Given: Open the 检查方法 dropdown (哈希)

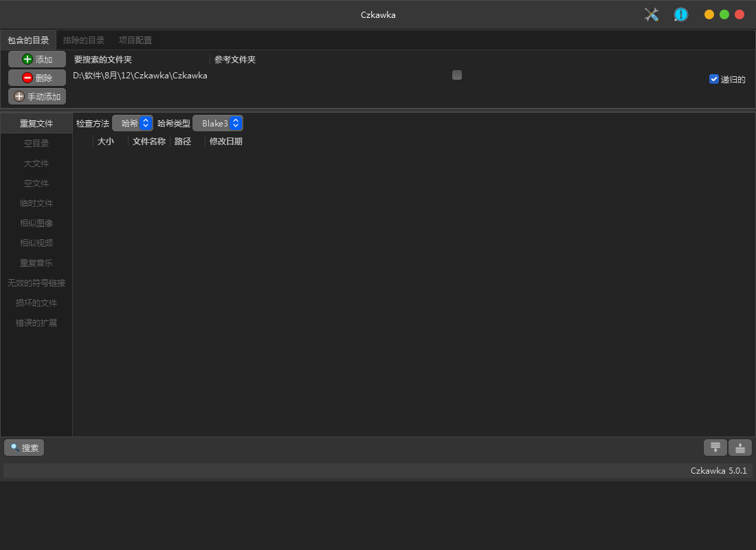Looking at the screenshot, I should (133, 124).
